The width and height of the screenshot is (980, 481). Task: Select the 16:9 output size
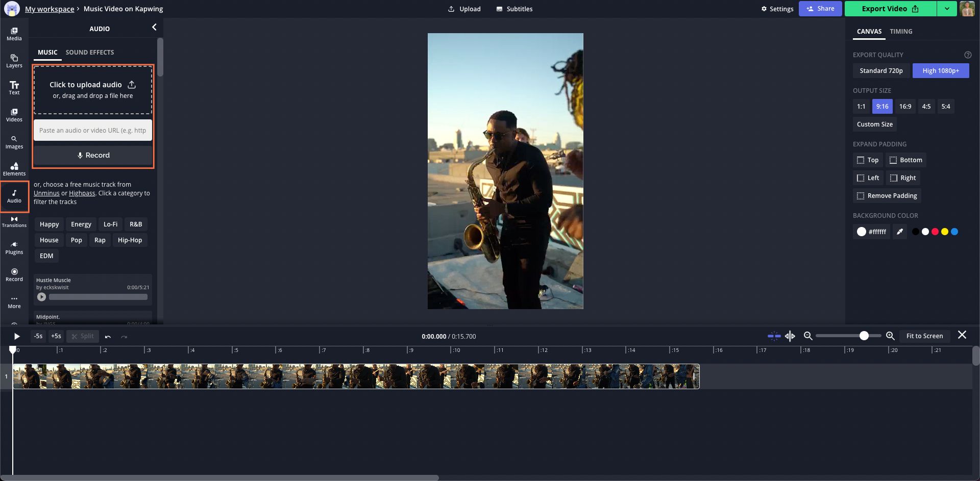tap(905, 107)
